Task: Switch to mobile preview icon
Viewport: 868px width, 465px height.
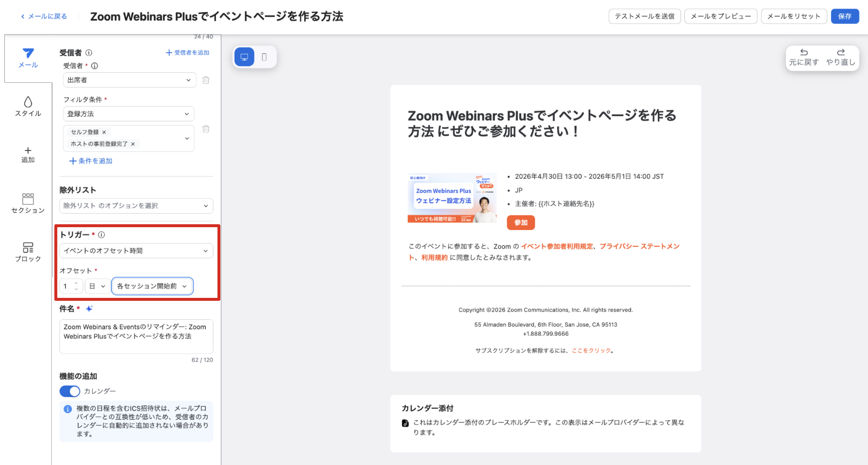Action: point(264,57)
